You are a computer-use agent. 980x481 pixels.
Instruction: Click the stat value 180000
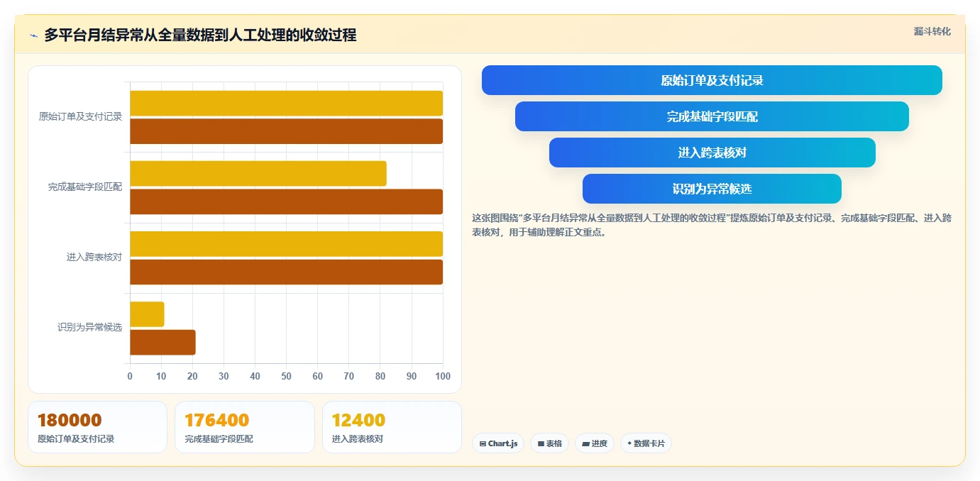[x=70, y=420]
